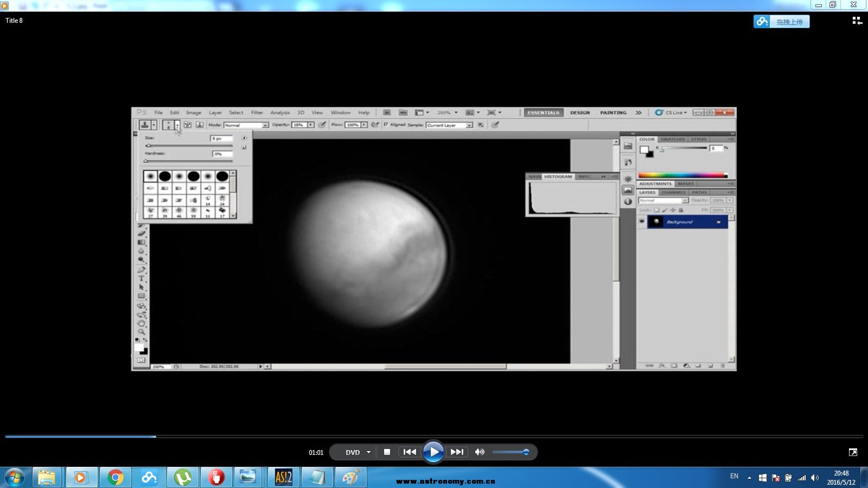Select the Hand tool
The width and height of the screenshot is (868, 488).
coord(142,323)
